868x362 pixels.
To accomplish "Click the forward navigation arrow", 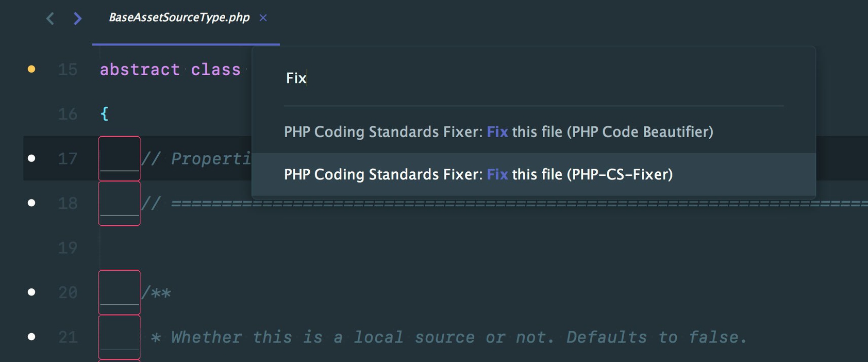I will point(77,18).
